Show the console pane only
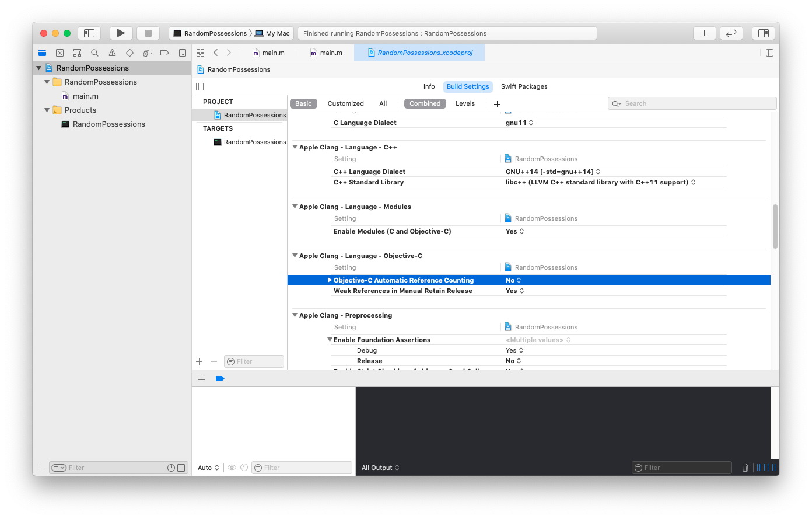The width and height of the screenshot is (812, 519). click(771, 468)
